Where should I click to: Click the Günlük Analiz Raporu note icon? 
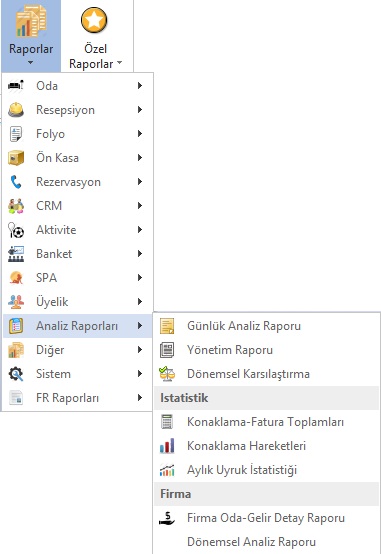point(167,326)
